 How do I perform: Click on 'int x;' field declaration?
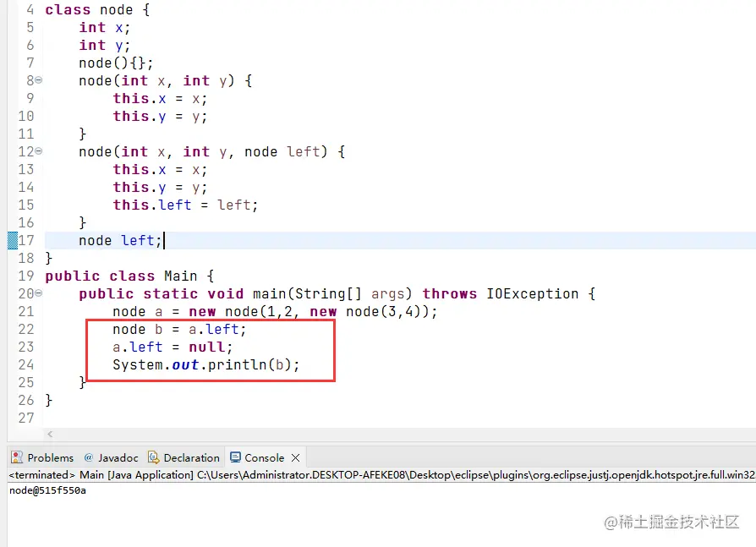[x=105, y=27]
